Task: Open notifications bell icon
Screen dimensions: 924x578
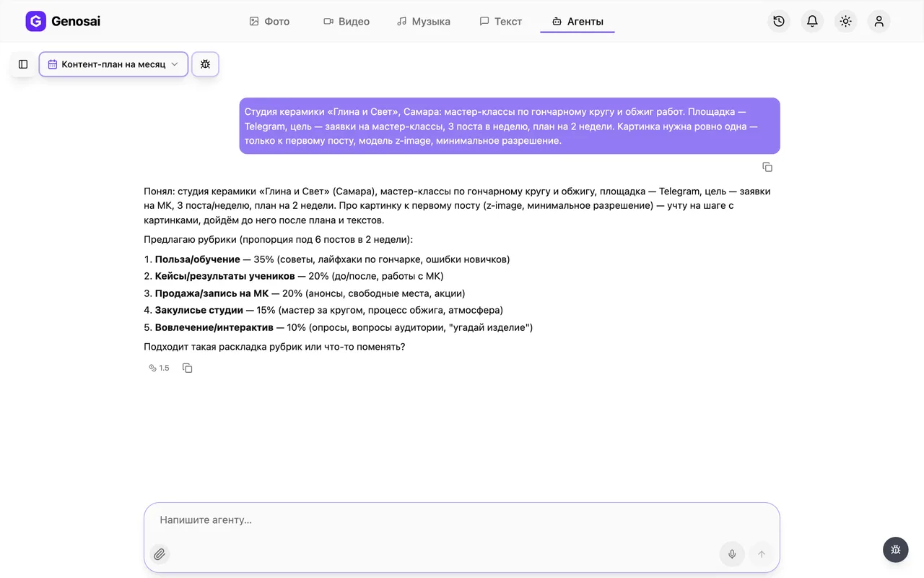Action: [x=812, y=21]
